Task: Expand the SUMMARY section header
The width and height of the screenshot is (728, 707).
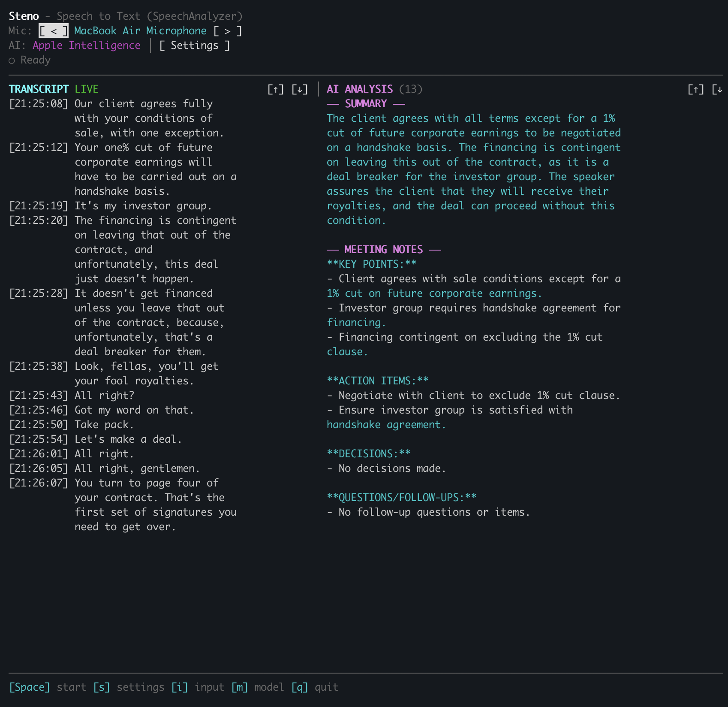Action: (x=365, y=104)
